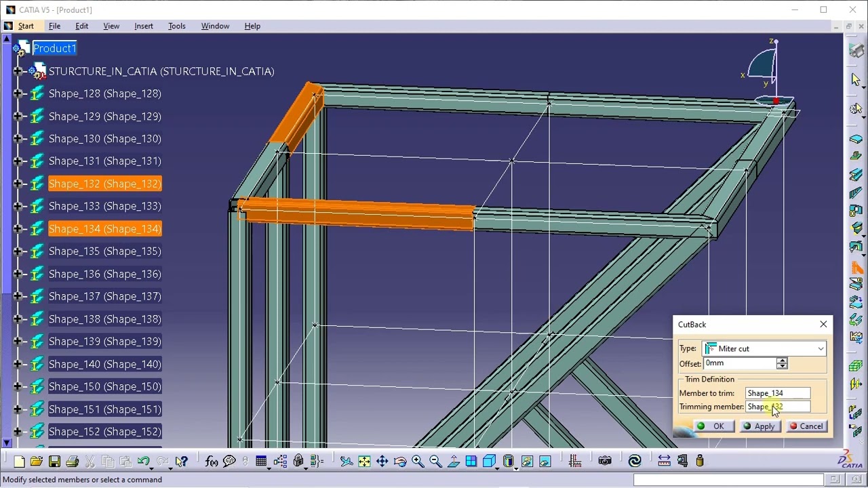The width and height of the screenshot is (868, 488).
Task: Open the What's This help pointer icon
Action: coord(181,462)
